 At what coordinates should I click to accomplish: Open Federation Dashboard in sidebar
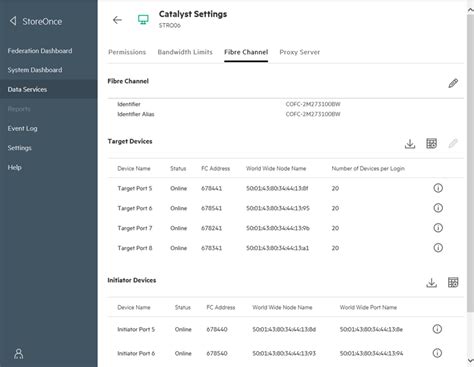click(40, 51)
